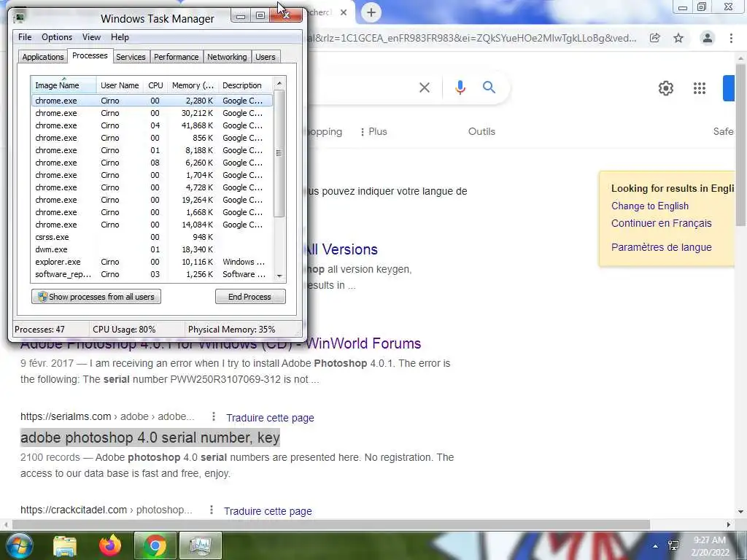Open the Options menu in Task Manager
Image resolution: width=747 pixels, height=560 pixels.
57,37
